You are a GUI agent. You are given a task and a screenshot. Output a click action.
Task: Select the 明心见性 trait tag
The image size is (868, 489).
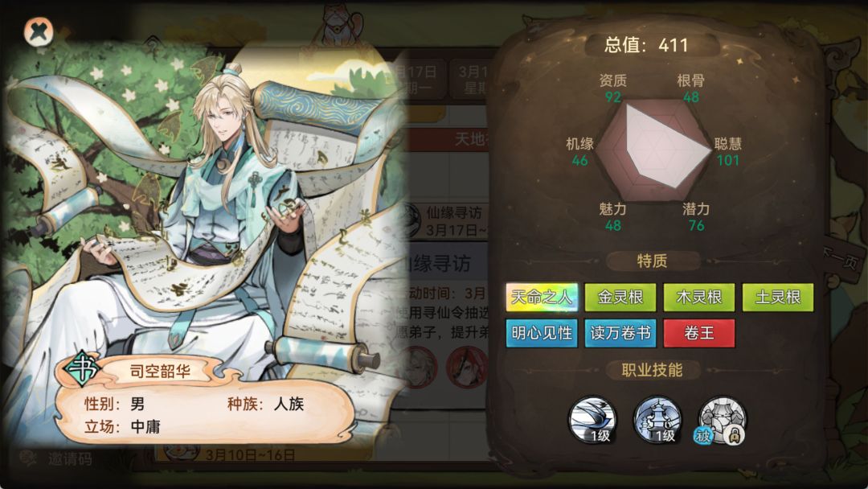(x=542, y=333)
